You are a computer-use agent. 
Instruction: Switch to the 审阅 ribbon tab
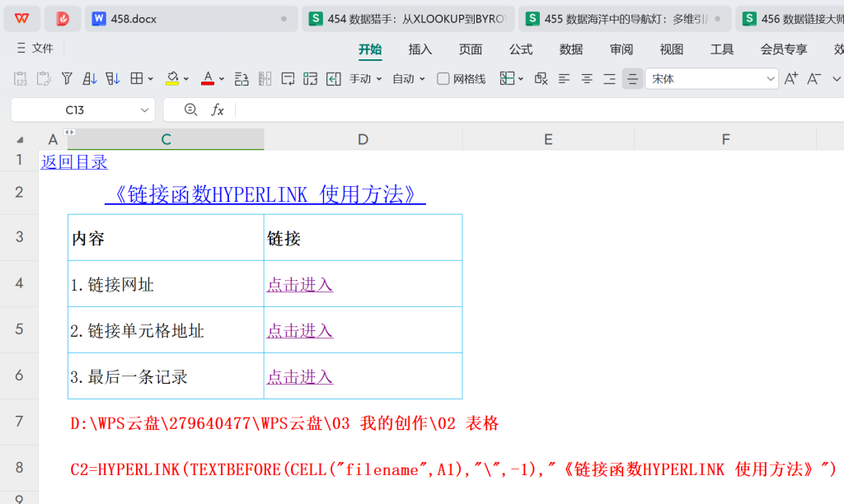tap(621, 49)
